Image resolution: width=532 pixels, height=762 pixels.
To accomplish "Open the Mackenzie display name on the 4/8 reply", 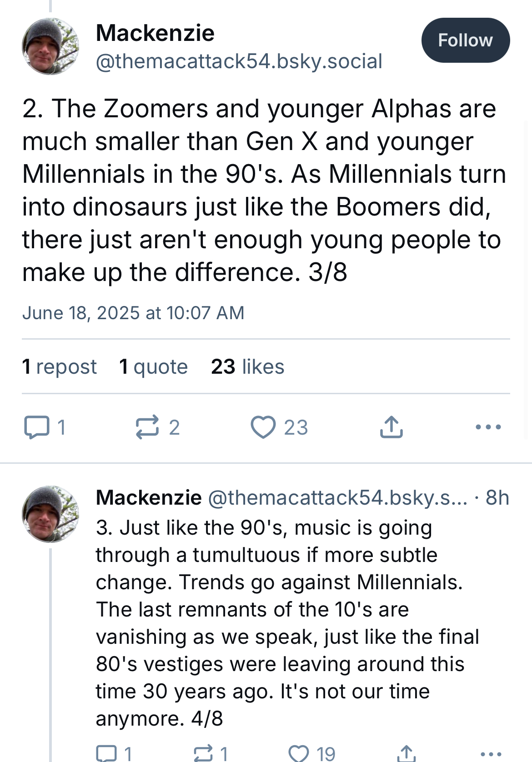I will point(149,497).
